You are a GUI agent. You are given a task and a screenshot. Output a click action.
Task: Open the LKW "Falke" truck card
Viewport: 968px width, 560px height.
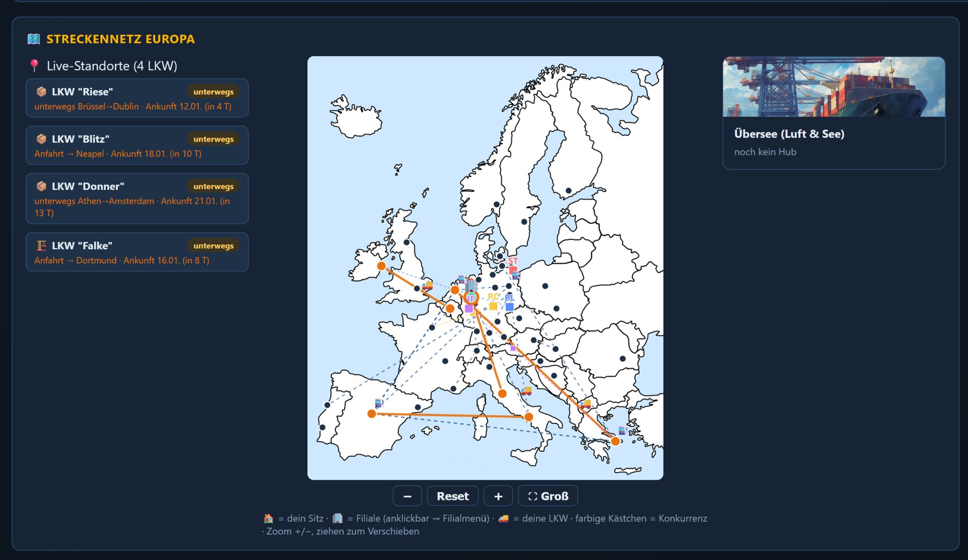137,252
